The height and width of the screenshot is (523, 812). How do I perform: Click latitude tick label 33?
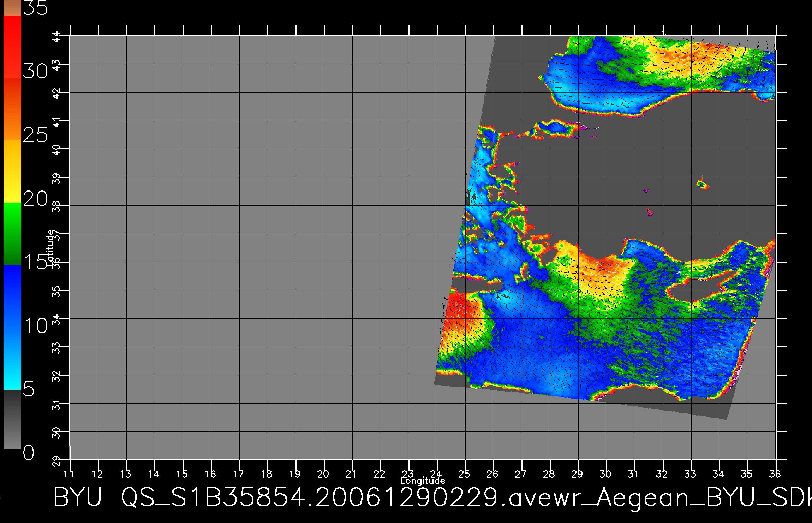(x=56, y=348)
